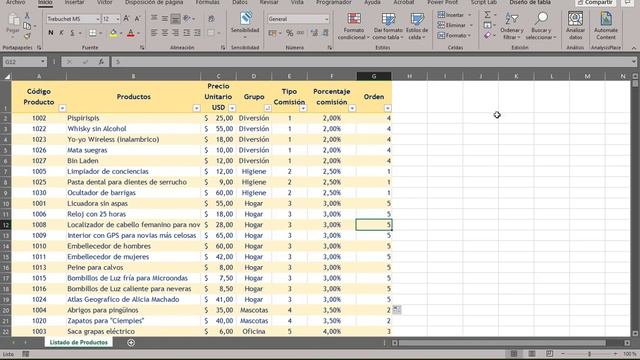
Task: Open the Trebuchet MS font dropdown
Action: (x=98, y=19)
